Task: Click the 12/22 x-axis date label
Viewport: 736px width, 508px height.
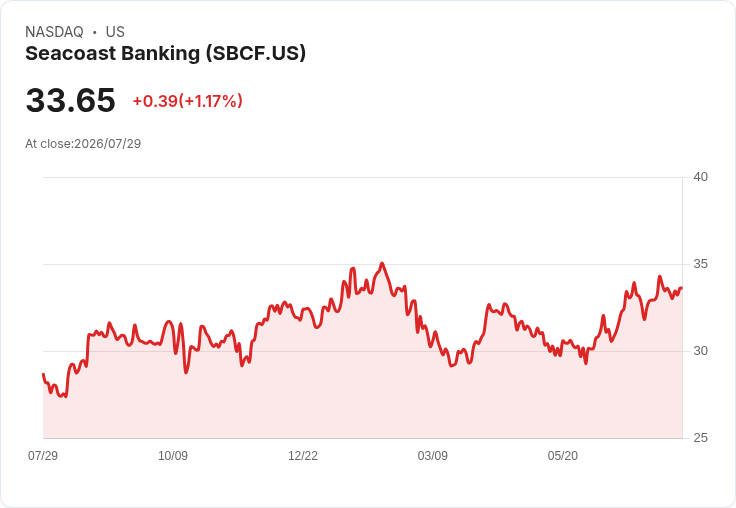Action: click(x=303, y=455)
